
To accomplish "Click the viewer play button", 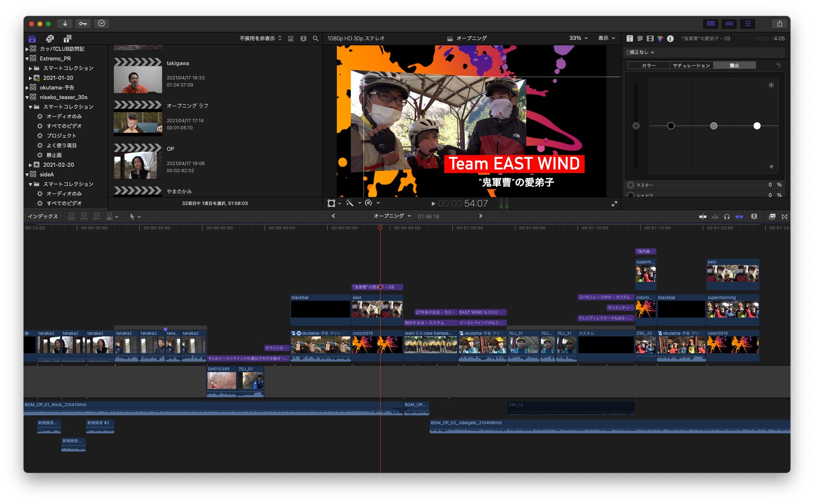I will point(433,204).
